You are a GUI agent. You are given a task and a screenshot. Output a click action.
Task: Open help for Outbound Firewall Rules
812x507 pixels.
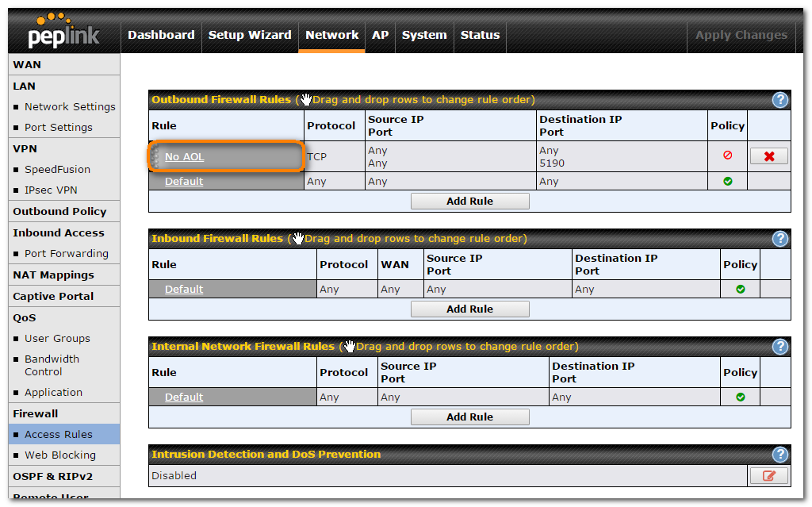coord(779,100)
